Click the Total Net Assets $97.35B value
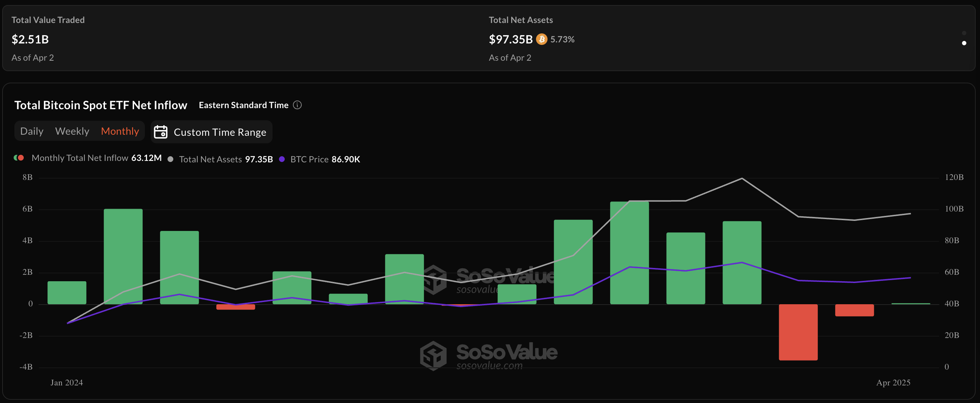 point(510,39)
